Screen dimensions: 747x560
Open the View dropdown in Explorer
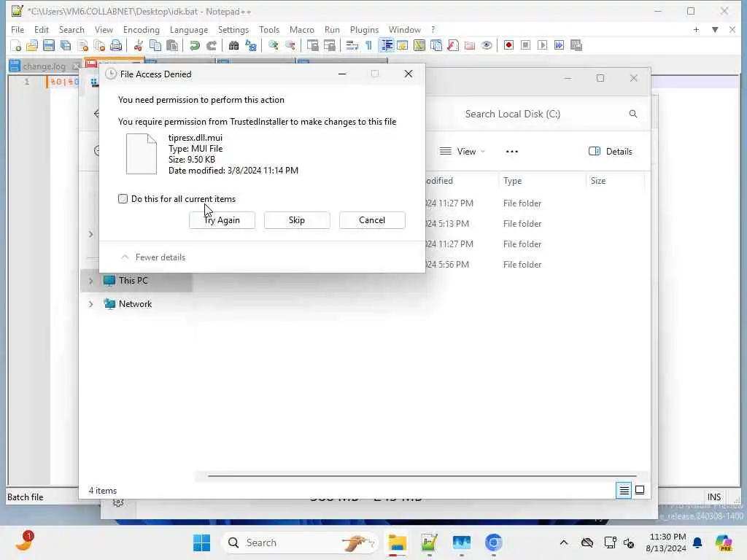point(462,152)
